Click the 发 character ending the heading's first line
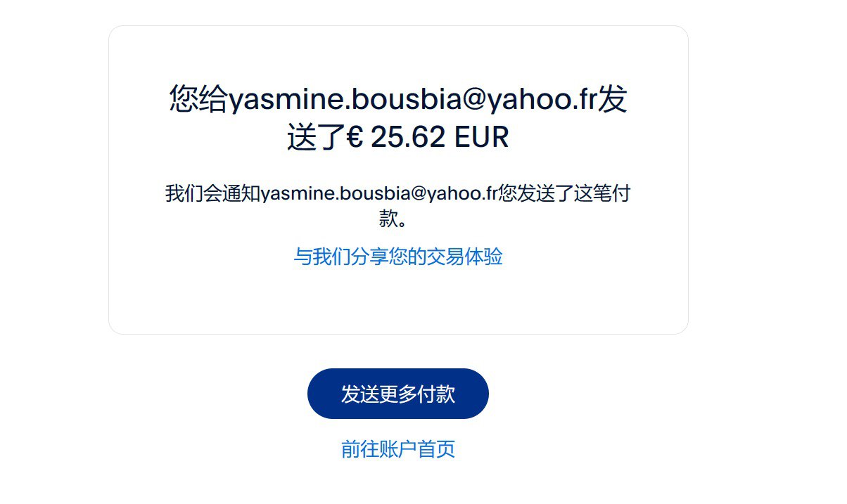Viewport: 847px width, 504px height. point(613,101)
